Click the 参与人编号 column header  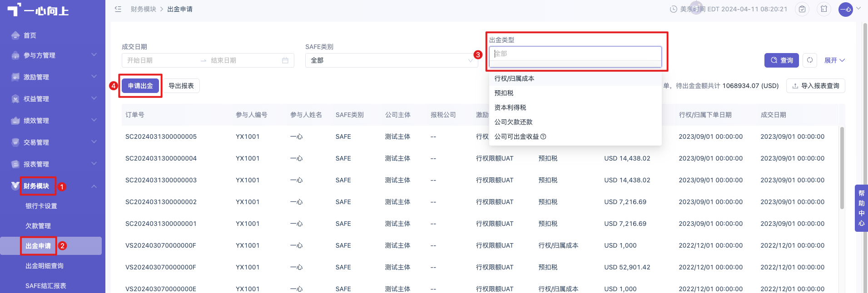coord(251,115)
